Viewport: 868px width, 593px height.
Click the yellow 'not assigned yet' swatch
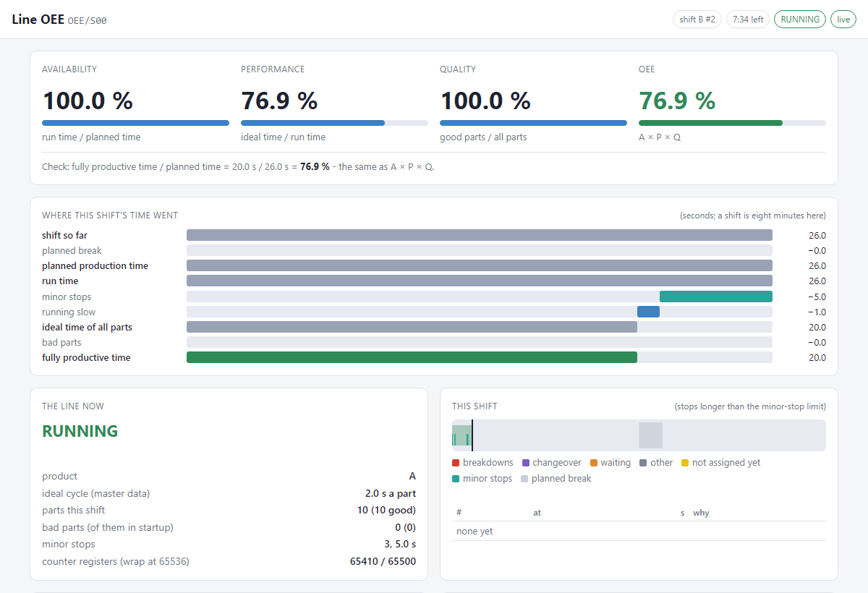click(x=685, y=463)
